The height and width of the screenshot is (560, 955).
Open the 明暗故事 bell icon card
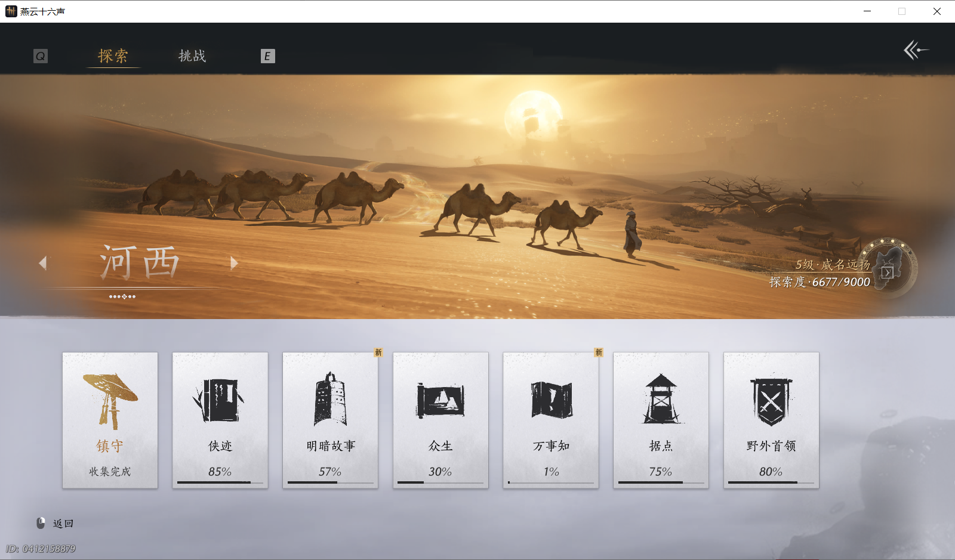(x=330, y=420)
